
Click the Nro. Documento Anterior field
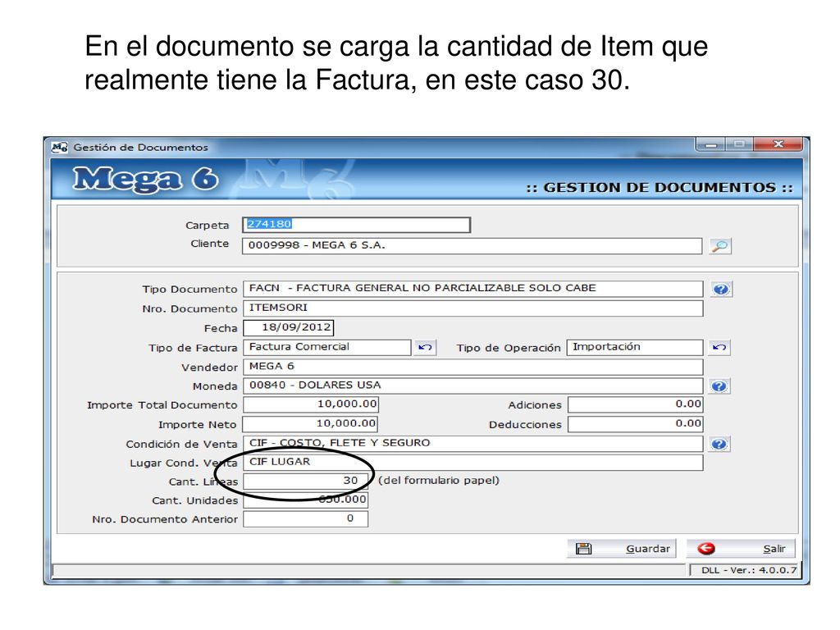click(x=306, y=518)
